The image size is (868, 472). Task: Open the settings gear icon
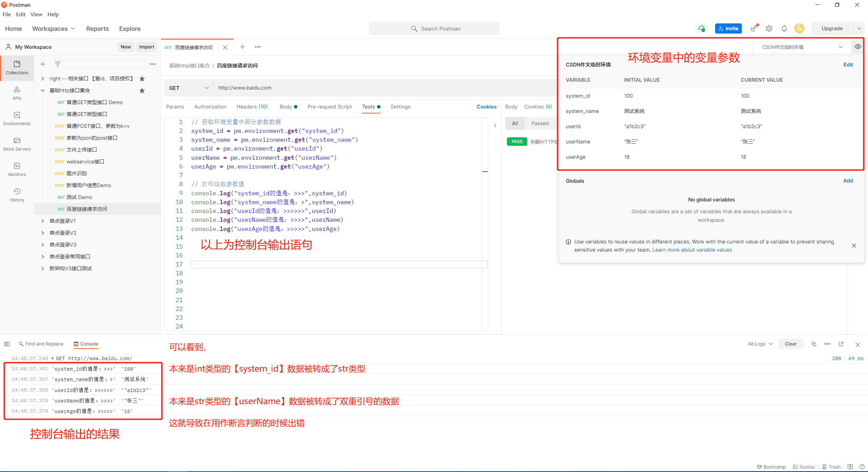769,28
